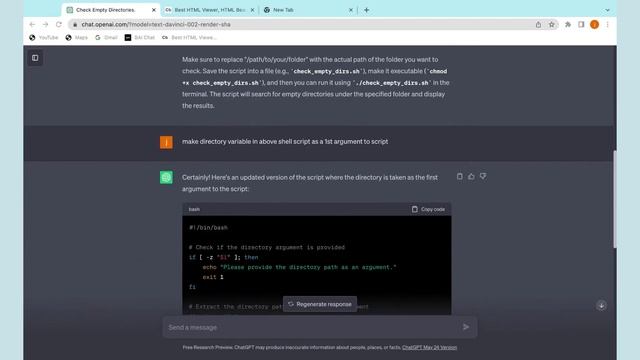Screen dimensions: 640x360
Task: Close the Check Empty Directories tab
Action: point(154,10)
